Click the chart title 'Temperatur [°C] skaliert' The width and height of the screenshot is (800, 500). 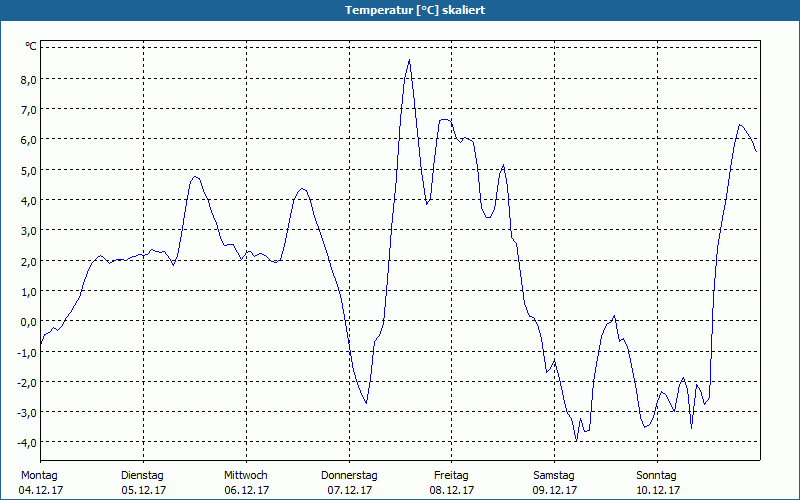[415, 10]
